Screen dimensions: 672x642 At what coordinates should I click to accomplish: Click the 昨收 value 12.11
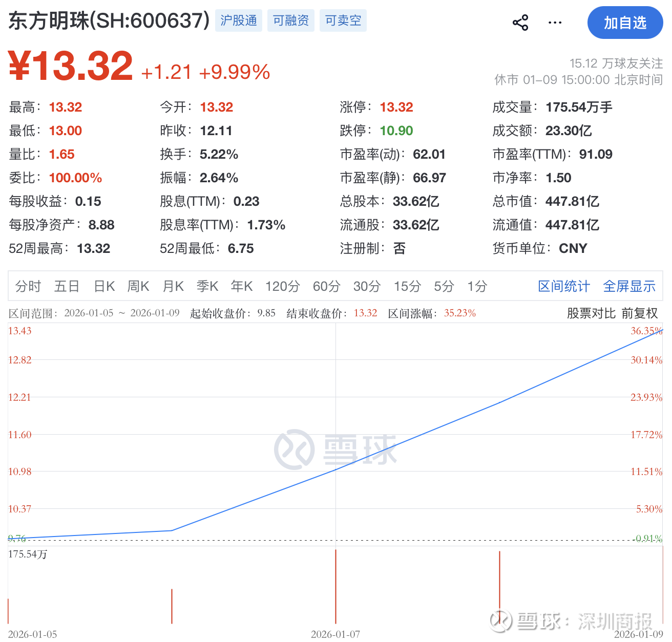216,131
